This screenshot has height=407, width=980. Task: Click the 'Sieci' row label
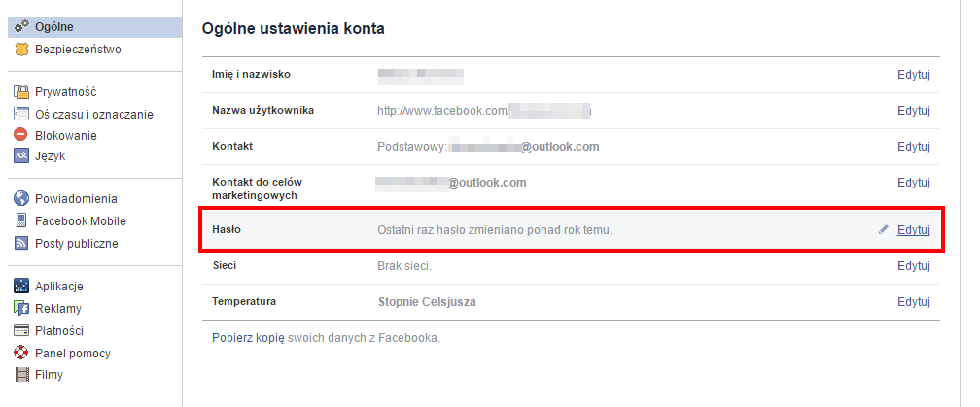point(225,265)
